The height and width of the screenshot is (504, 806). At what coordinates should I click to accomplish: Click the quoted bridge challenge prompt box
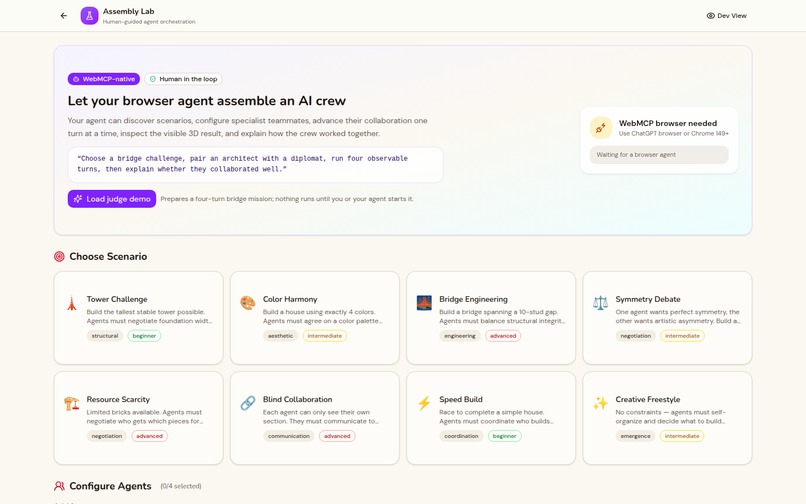[x=255, y=165]
